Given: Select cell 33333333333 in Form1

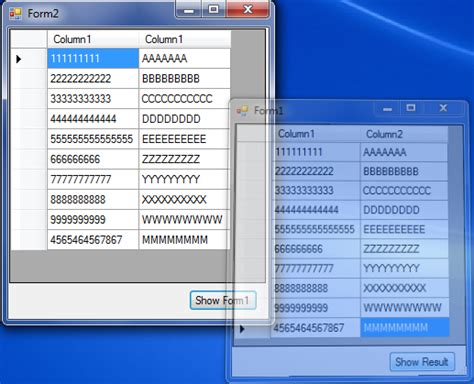Looking at the screenshot, I should pyautogui.click(x=317, y=191).
